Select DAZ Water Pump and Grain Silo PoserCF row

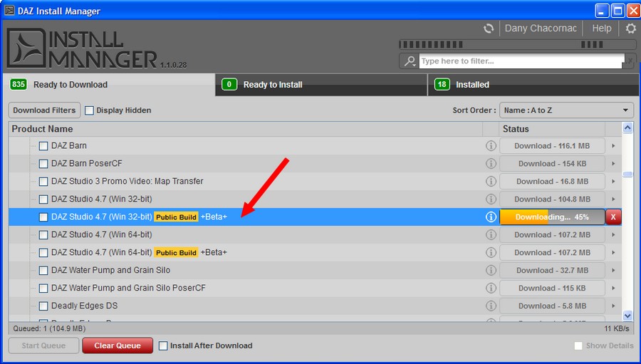coord(315,288)
